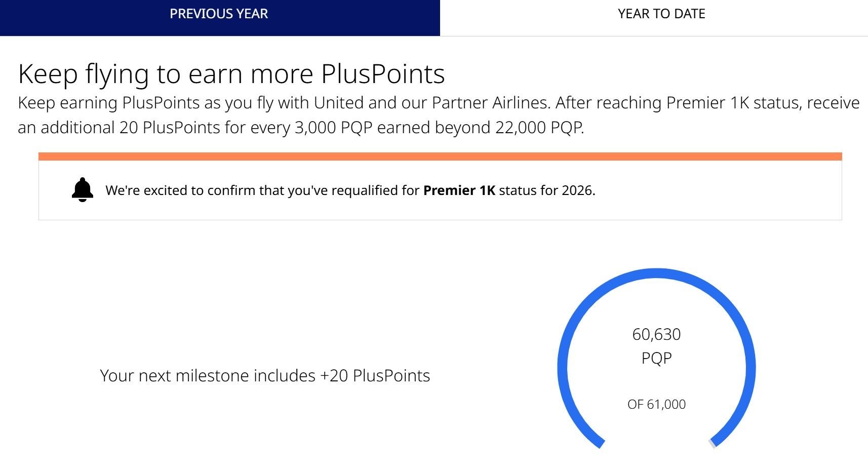Click the gray unfilled tip of progress ring
Viewport: 868px width, 470px height.
pyautogui.click(x=713, y=444)
